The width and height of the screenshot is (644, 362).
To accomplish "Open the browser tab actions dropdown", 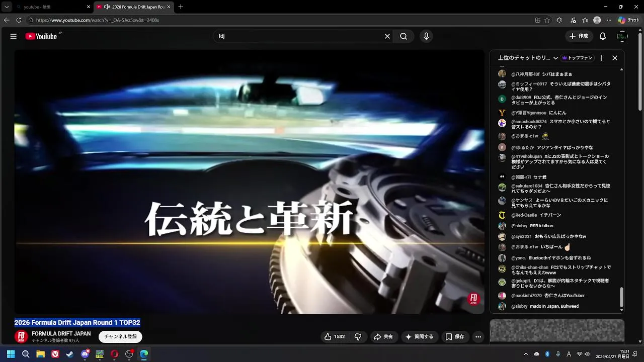I will (7, 7).
